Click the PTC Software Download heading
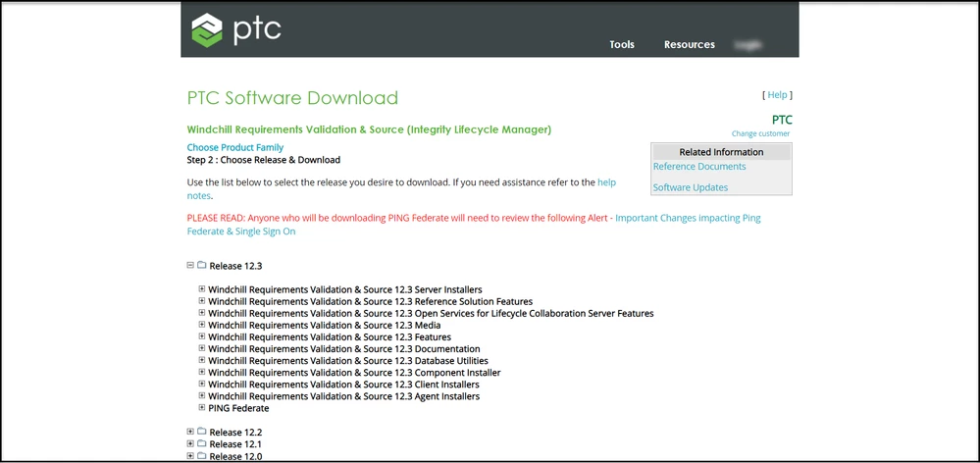 coord(292,98)
